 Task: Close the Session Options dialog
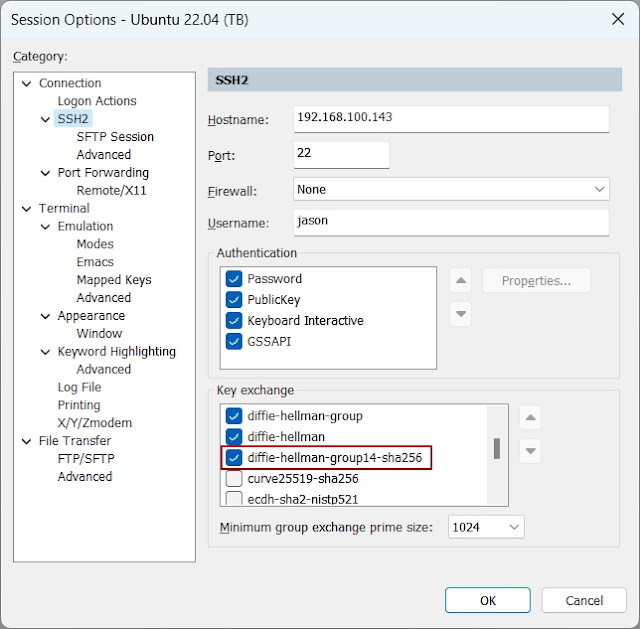(618, 19)
